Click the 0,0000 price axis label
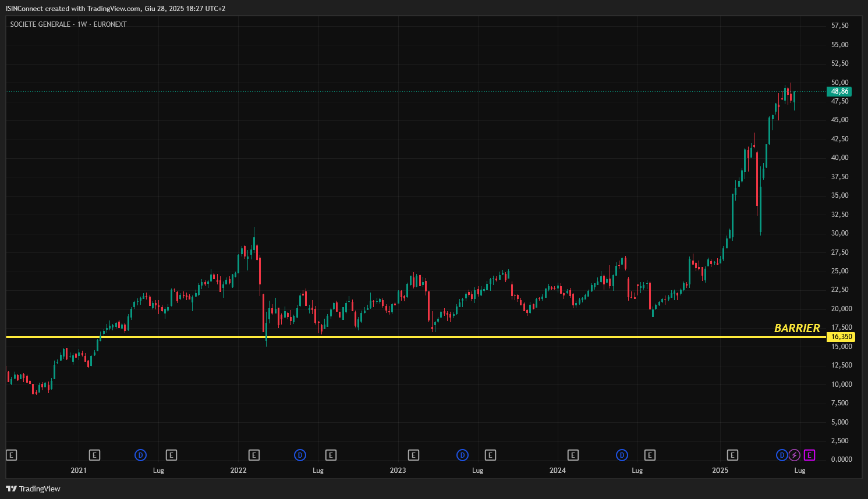The height and width of the screenshot is (499, 868). pyautogui.click(x=841, y=459)
